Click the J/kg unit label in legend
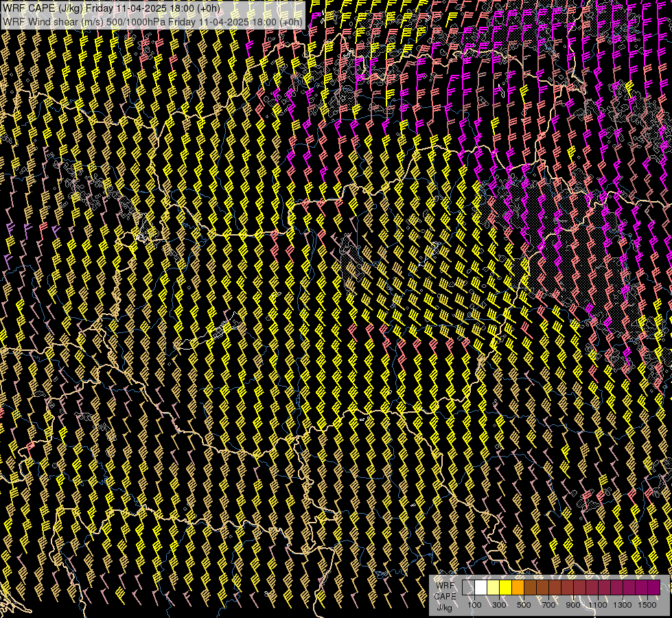This screenshot has width=672, height=618. click(445, 608)
